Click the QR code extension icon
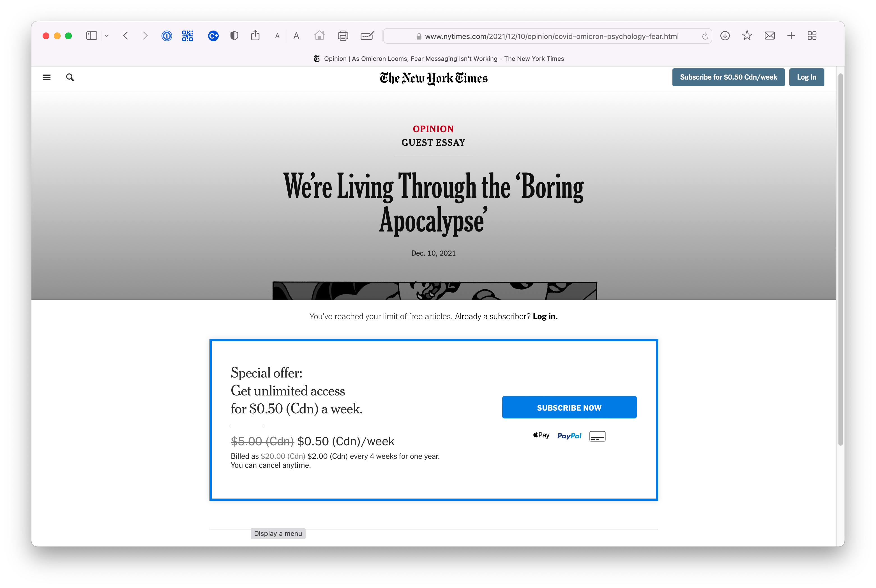 (x=188, y=36)
